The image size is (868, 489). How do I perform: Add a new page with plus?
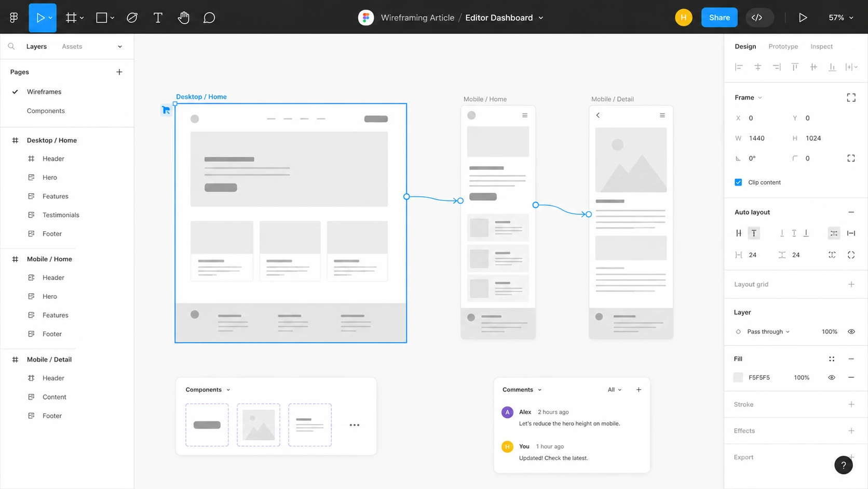pos(119,72)
